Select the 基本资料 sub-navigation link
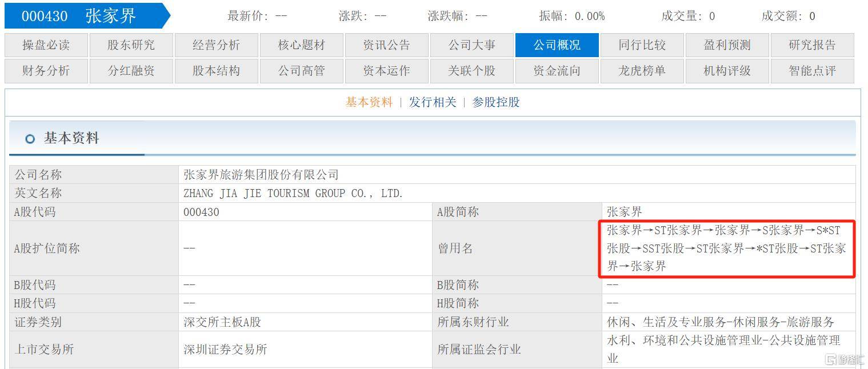Viewport: 868px width, 369px height. (369, 102)
